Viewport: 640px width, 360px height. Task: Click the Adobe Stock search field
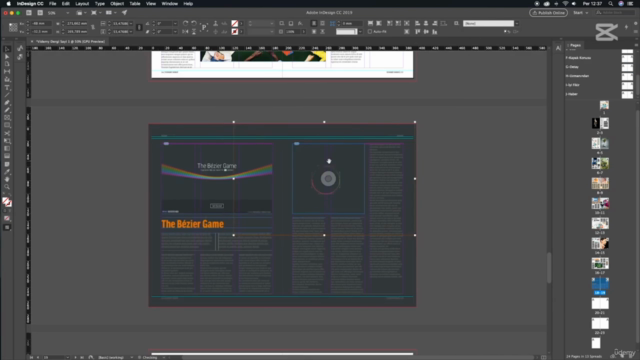pos(615,13)
